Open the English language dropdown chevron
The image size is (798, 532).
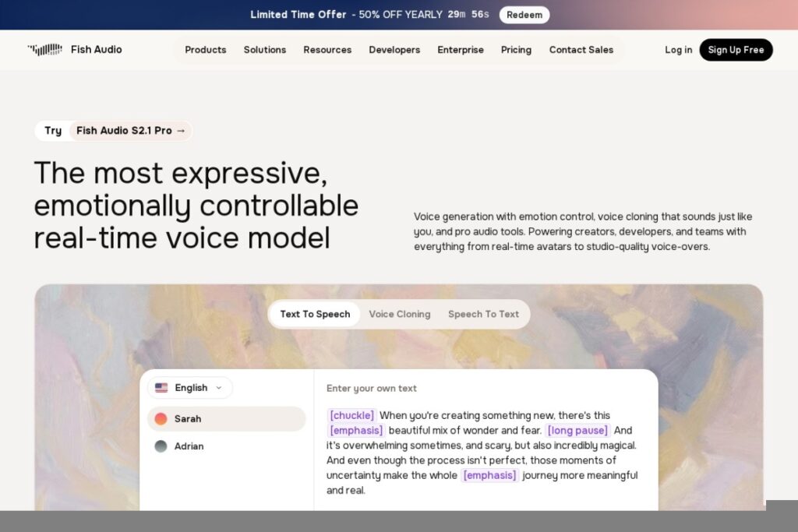(219, 388)
